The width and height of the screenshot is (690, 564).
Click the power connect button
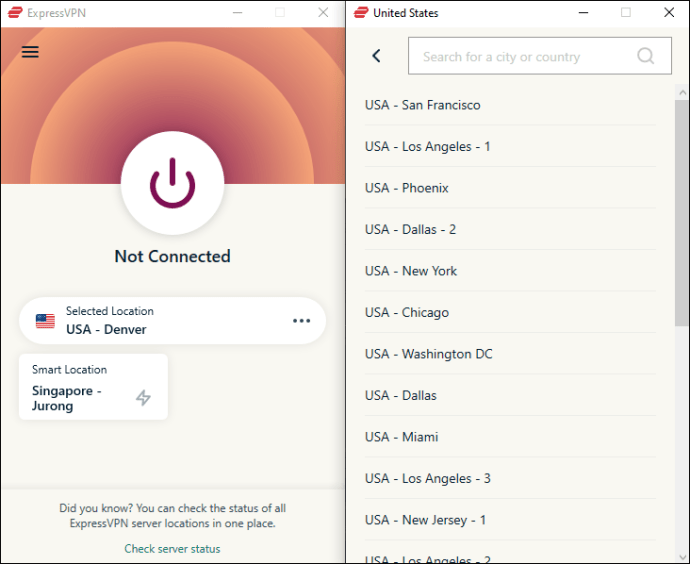(x=172, y=183)
